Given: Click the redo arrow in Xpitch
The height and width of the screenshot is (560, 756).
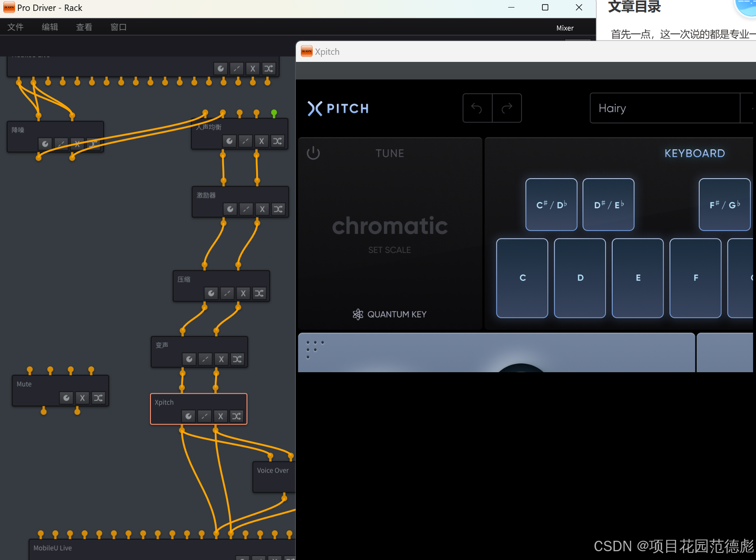Looking at the screenshot, I should click(x=507, y=108).
